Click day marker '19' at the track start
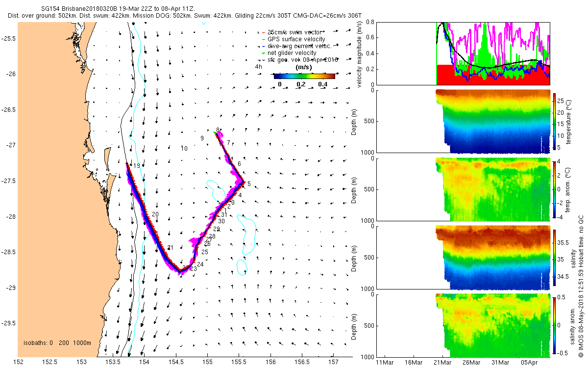 (137, 166)
